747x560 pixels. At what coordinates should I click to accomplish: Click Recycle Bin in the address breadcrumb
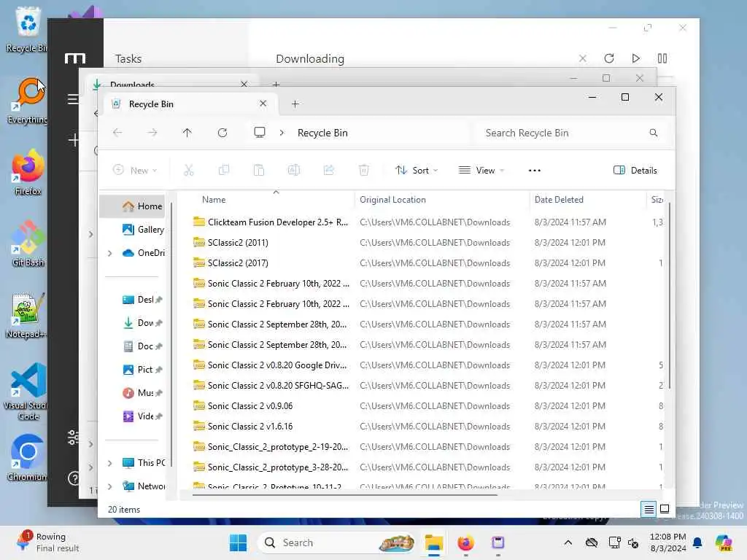[x=322, y=133]
